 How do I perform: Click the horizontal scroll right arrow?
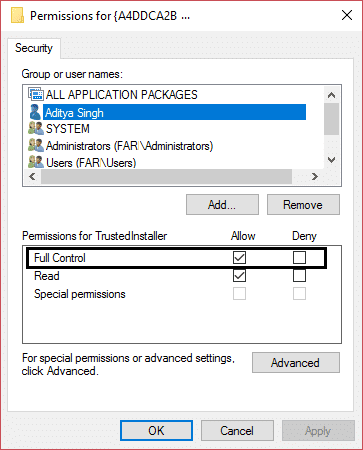coord(314,176)
